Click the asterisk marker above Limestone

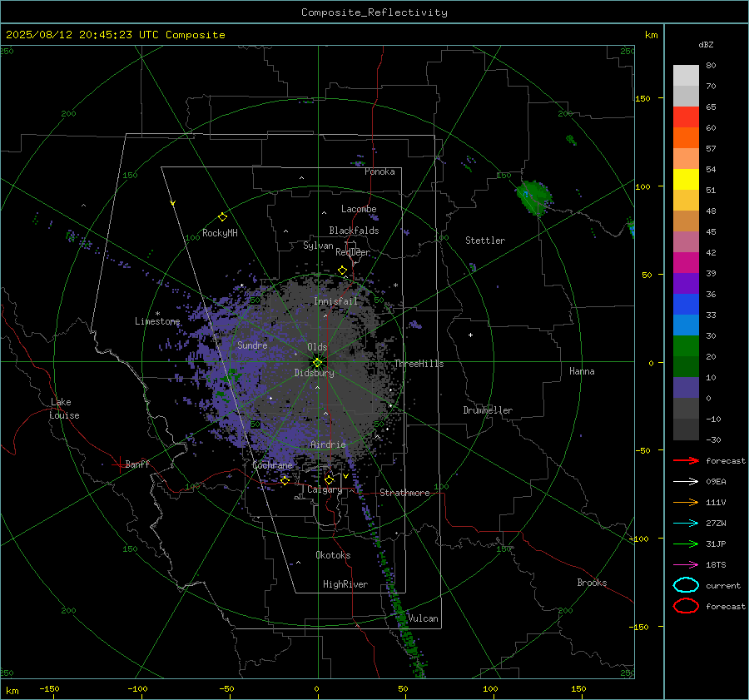coord(157,314)
